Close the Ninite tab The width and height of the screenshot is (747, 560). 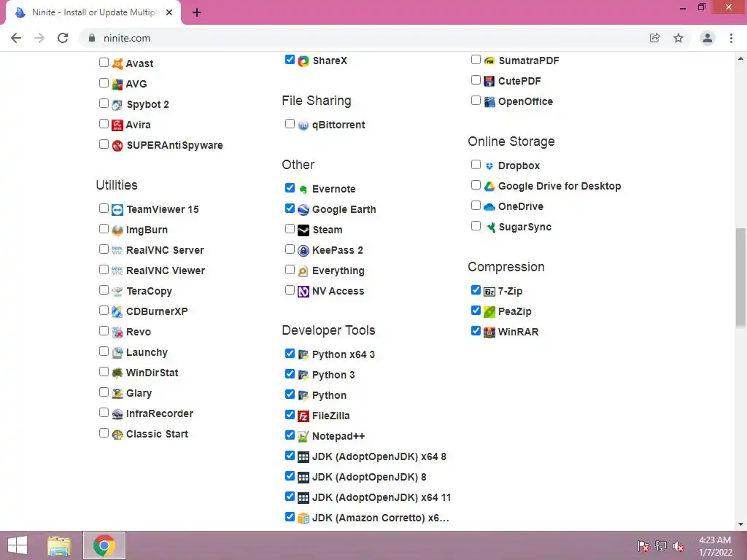click(169, 13)
